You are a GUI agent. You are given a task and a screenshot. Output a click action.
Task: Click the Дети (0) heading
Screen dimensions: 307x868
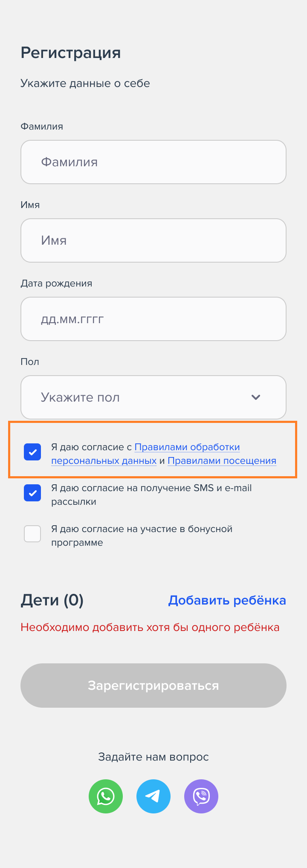click(52, 600)
